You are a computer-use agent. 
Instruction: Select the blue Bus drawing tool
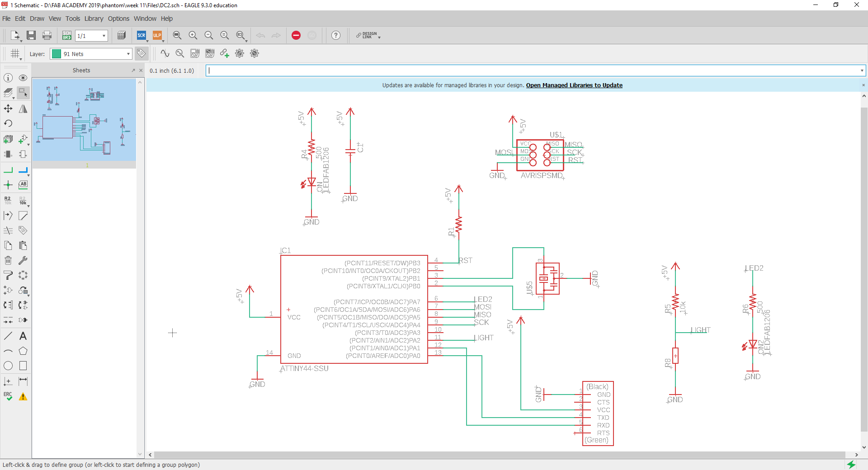point(23,170)
